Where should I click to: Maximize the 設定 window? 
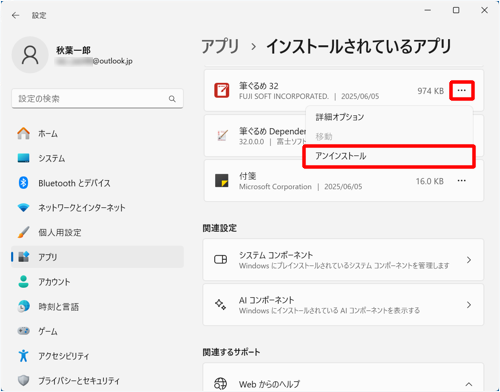pyautogui.click(x=456, y=10)
